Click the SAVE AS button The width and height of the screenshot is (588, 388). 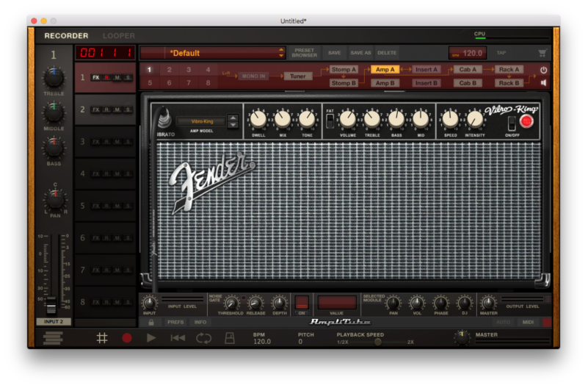[360, 53]
